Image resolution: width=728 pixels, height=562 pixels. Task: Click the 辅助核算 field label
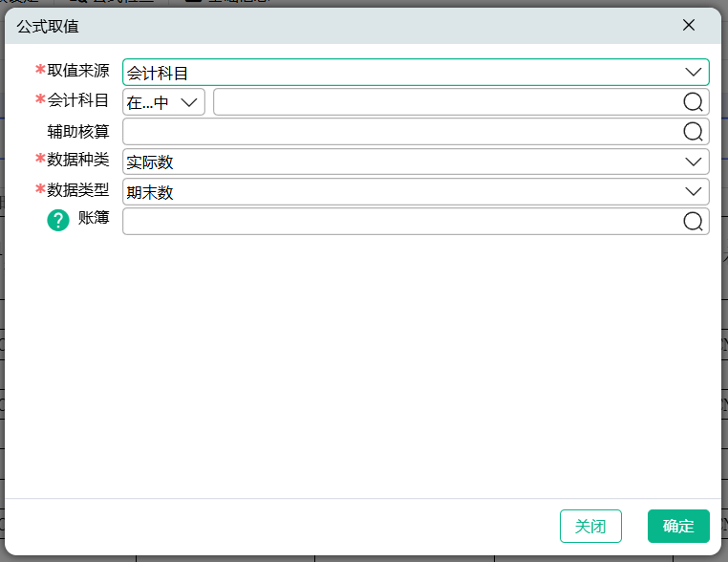click(x=78, y=130)
